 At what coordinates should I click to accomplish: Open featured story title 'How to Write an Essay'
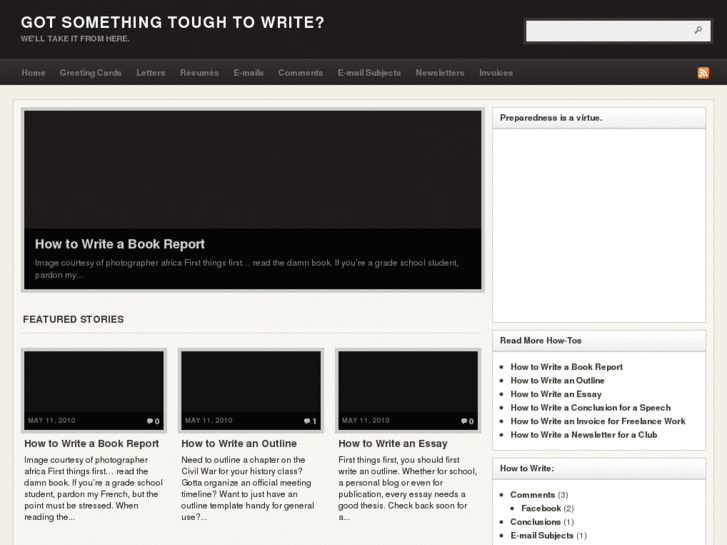pyautogui.click(x=393, y=443)
